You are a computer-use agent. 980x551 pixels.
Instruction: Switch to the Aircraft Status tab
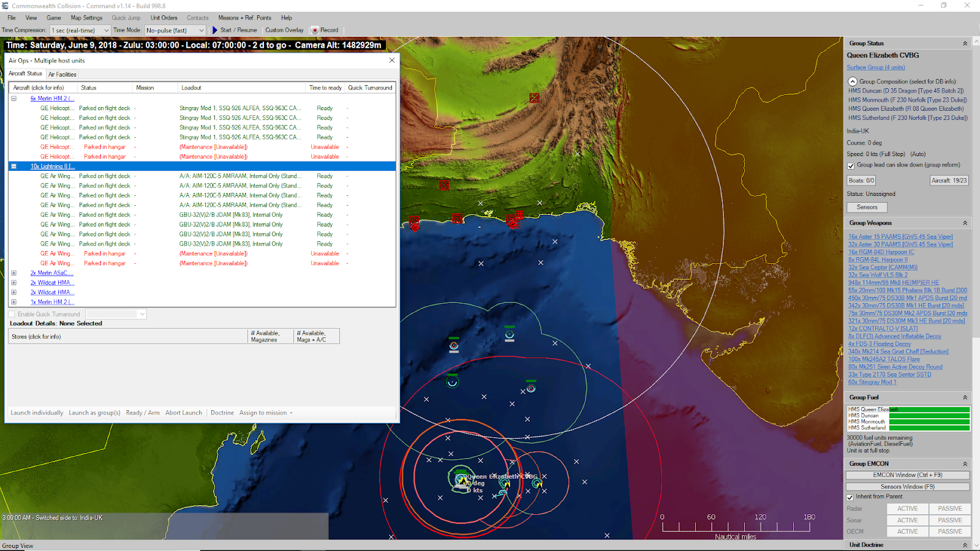tap(26, 73)
